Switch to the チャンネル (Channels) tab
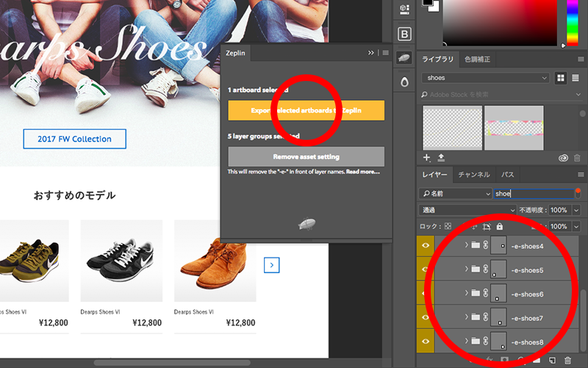 click(x=473, y=175)
